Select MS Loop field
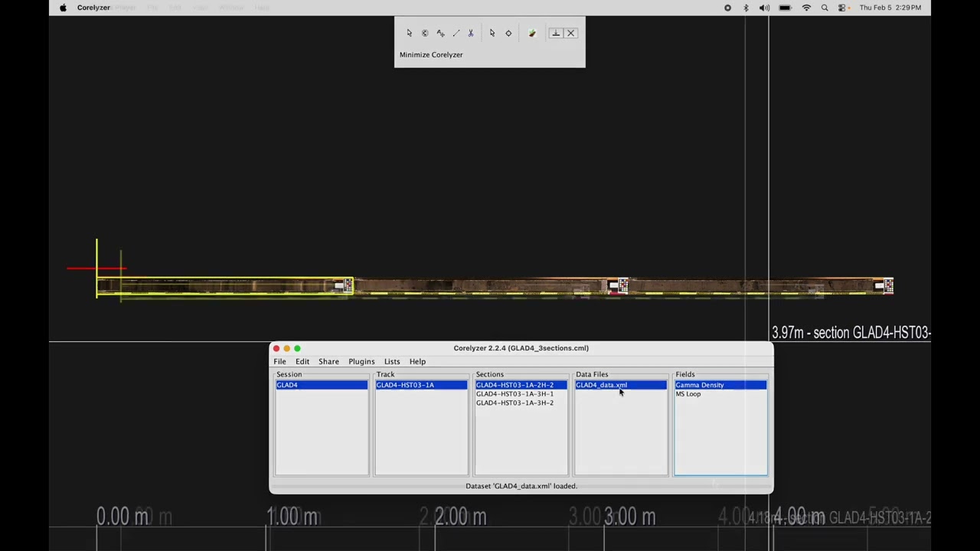This screenshot has height=551, width=980. [x=720, y=394]
